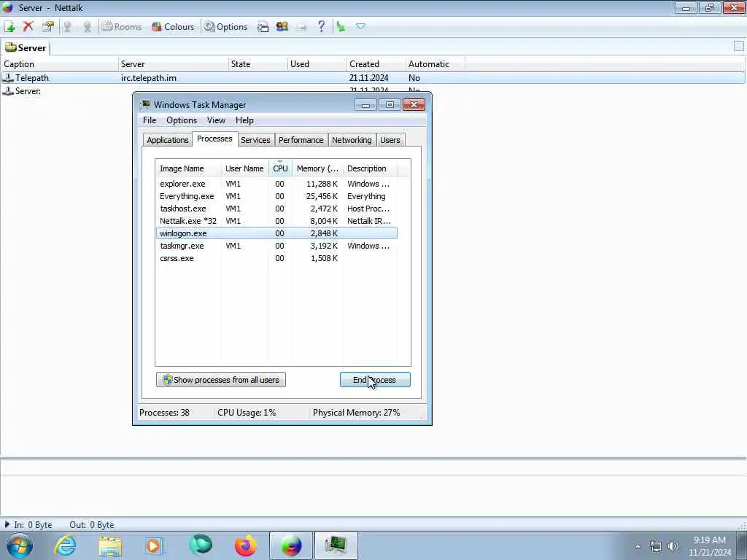Image resolution: width=747 pixels, height=560 pixels.
Task: Select the Telepath server row
Action: [x=373, y=77]
